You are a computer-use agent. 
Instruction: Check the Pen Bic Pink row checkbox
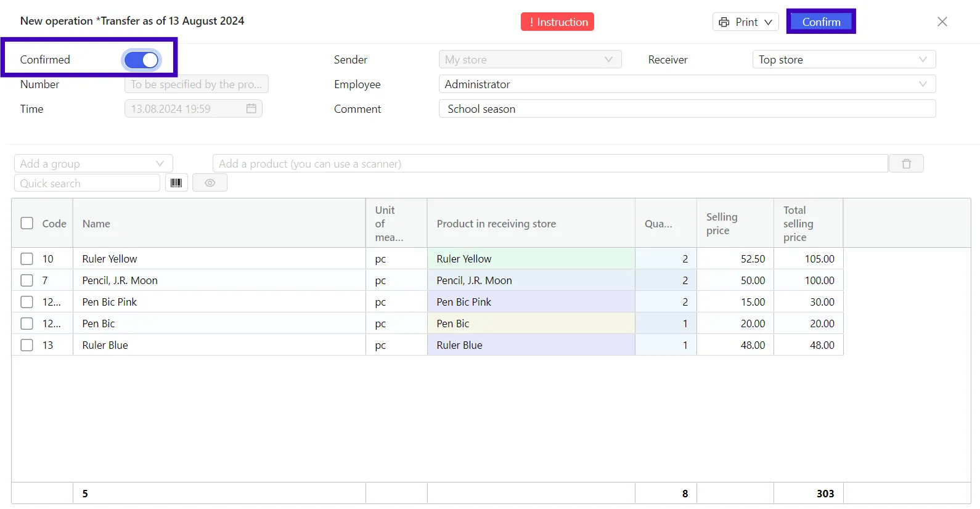click(27, 302)
